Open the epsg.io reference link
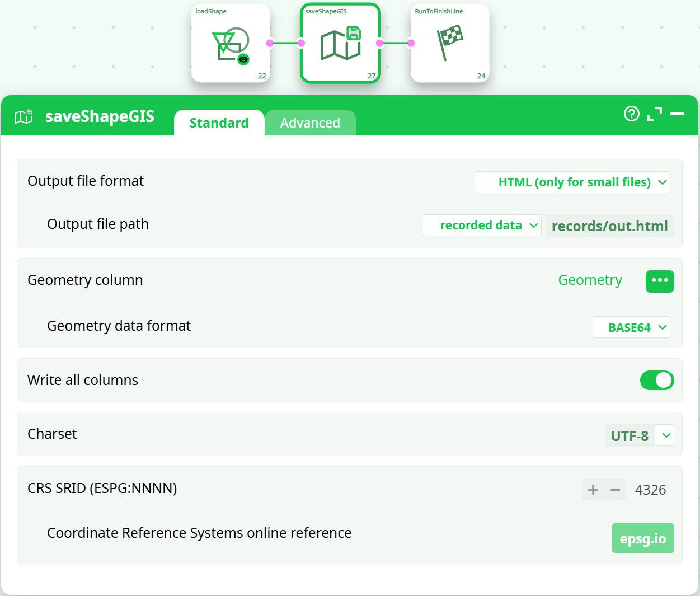 643,538
